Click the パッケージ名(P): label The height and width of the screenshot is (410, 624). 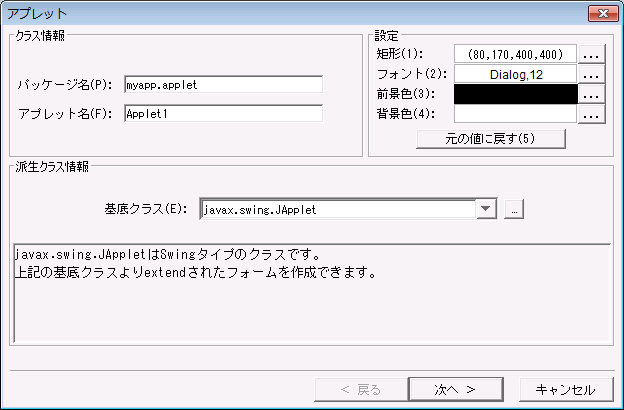point(65,85)
